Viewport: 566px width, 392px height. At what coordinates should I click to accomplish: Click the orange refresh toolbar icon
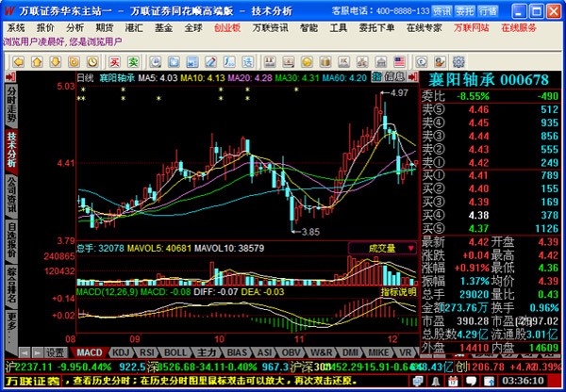(74, 62)
